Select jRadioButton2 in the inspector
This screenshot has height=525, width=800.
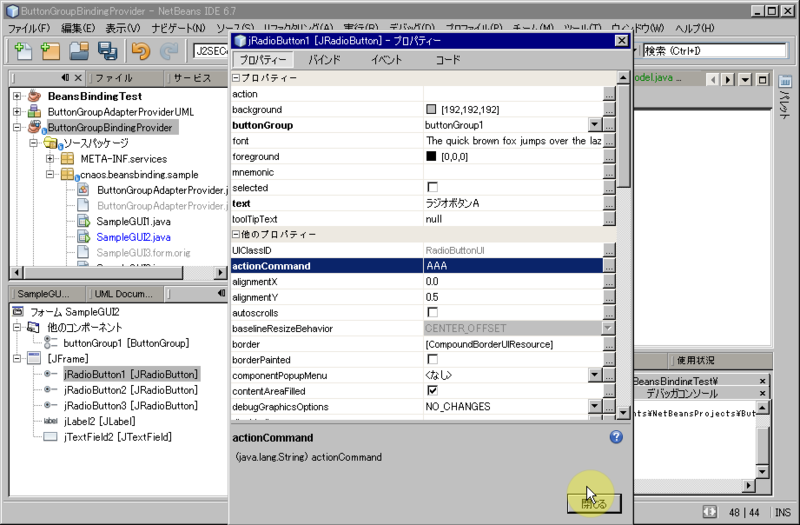pyautogui.click(x=131, y=390)
